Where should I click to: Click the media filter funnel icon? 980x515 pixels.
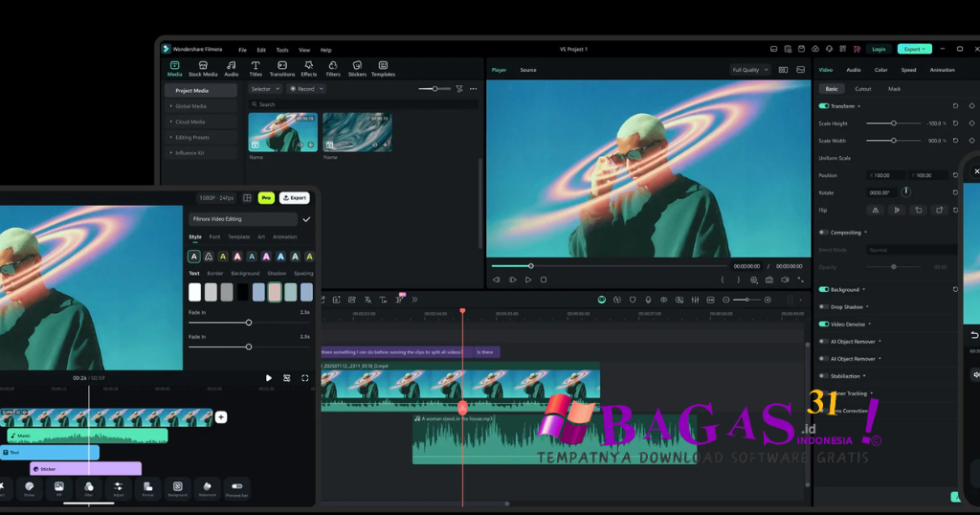click(x=459, y=89)
